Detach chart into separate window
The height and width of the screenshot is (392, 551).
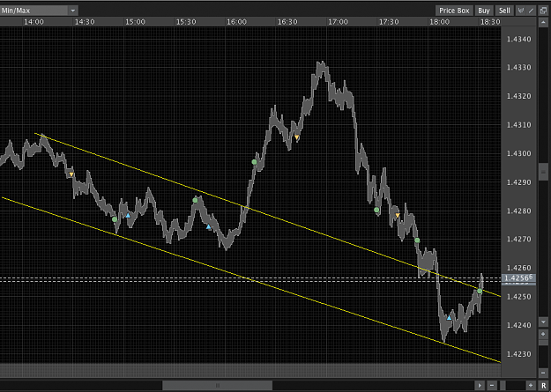pyautogui.click(x=543, y=11)
